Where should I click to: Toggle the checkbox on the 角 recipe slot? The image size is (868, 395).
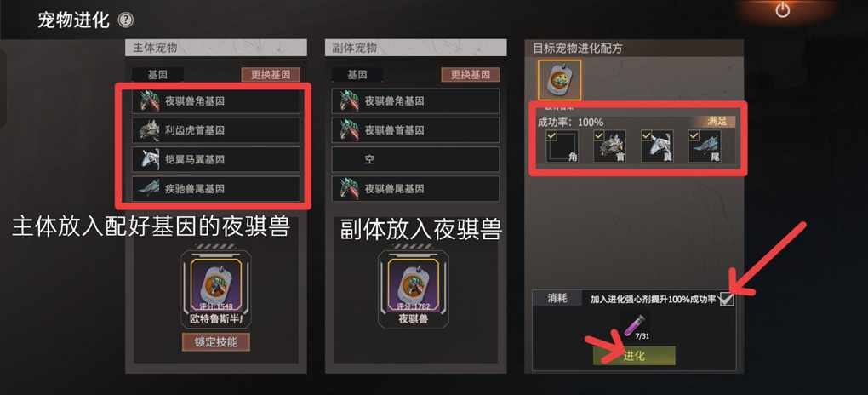pyautogui.click(x=551, y=135)
